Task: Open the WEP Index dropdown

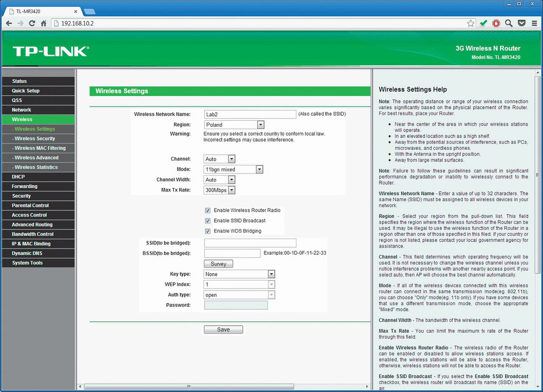Action: point(240,284)
